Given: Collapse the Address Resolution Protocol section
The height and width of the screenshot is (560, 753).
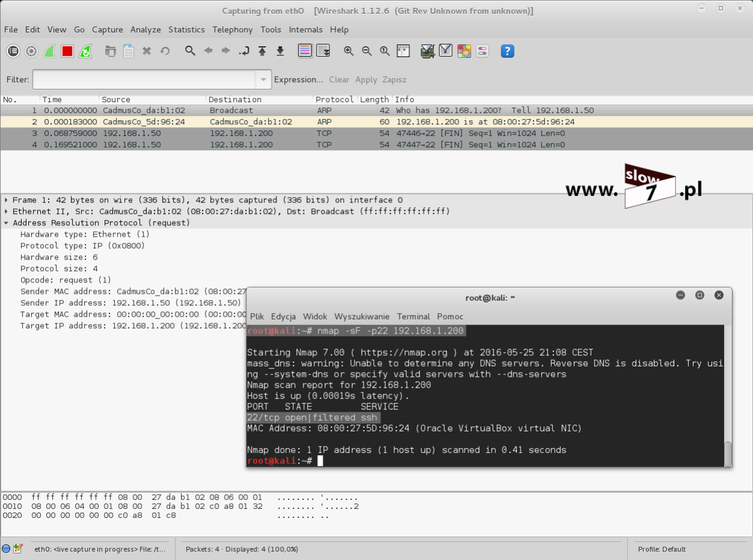Looking at the screenshot, I should [x=6, y=223].
